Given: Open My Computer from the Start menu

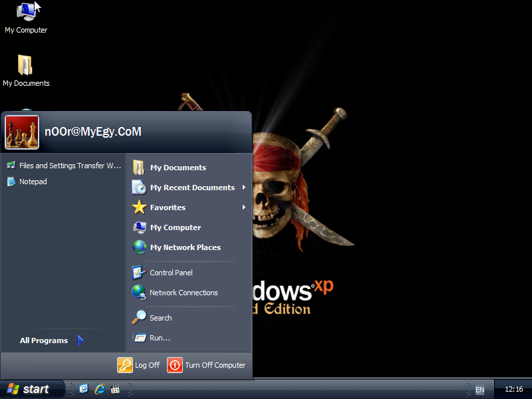Looking at the screenshot, I should 174,227.
